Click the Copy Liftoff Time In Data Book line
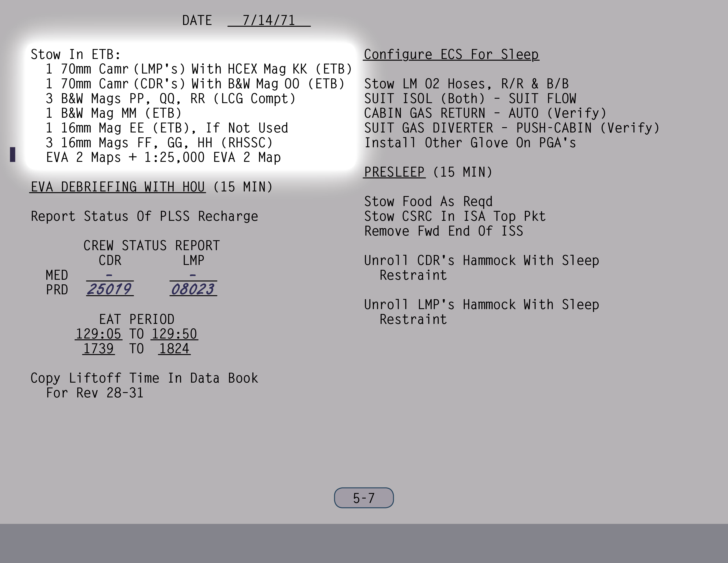This screenshot has width=728, height=563. (x=144, y=378)
